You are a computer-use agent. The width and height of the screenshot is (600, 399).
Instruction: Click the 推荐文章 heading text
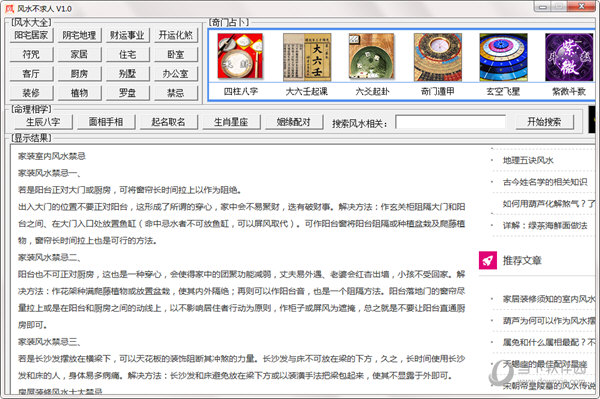[x=522, y=261]
